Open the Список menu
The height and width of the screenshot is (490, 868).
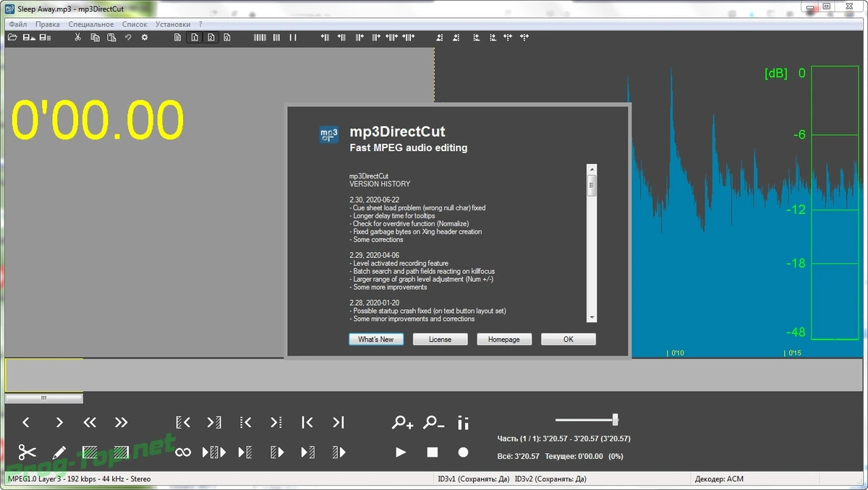point(135,24)
